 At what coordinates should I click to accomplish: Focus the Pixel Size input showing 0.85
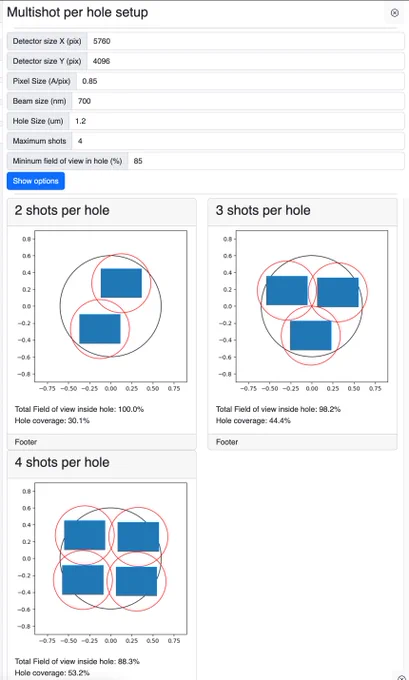tap(240, 81)
